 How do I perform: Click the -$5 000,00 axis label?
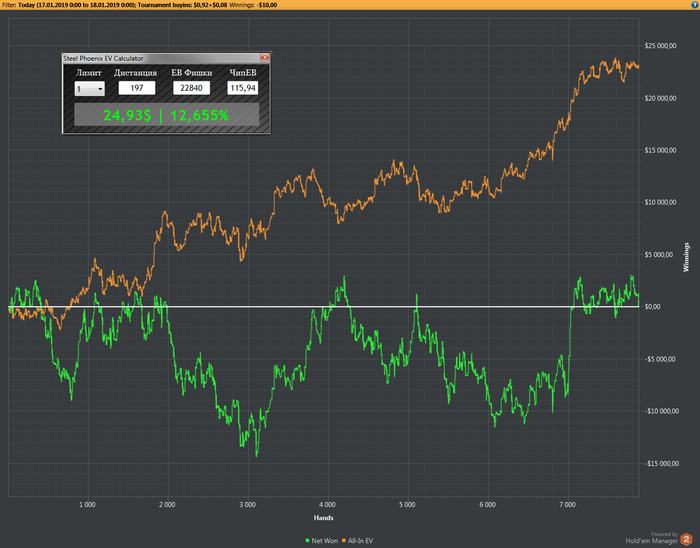pos(660,359)
